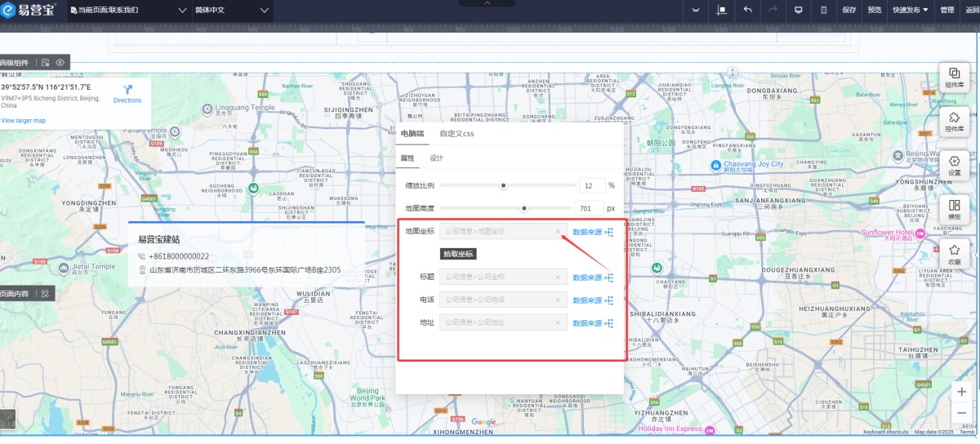Switch to desktop preview monitor icon

coord(798,10)
